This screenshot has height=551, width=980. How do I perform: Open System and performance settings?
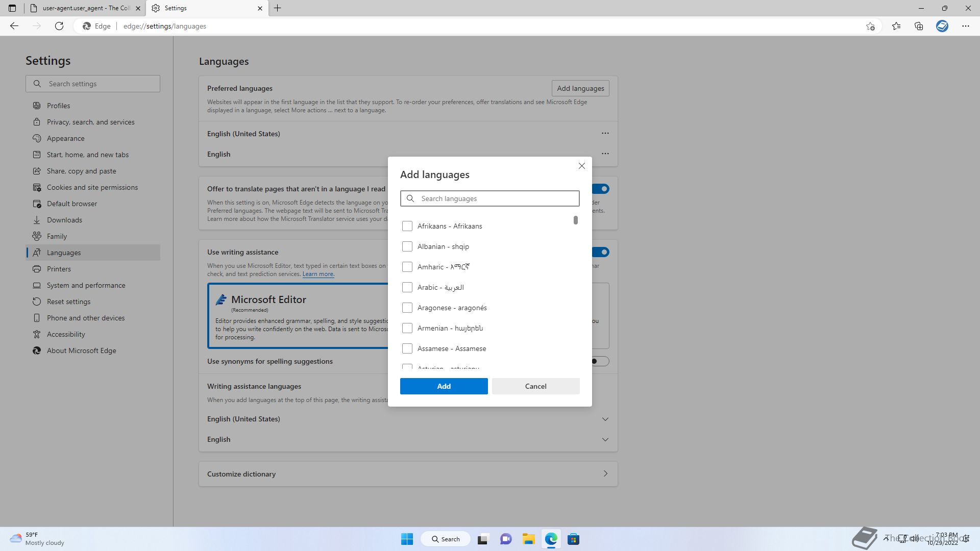point(93,285)
